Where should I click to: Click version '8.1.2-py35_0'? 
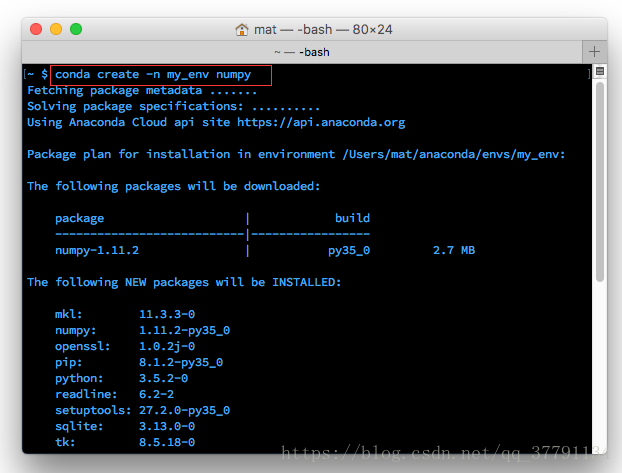181,362
